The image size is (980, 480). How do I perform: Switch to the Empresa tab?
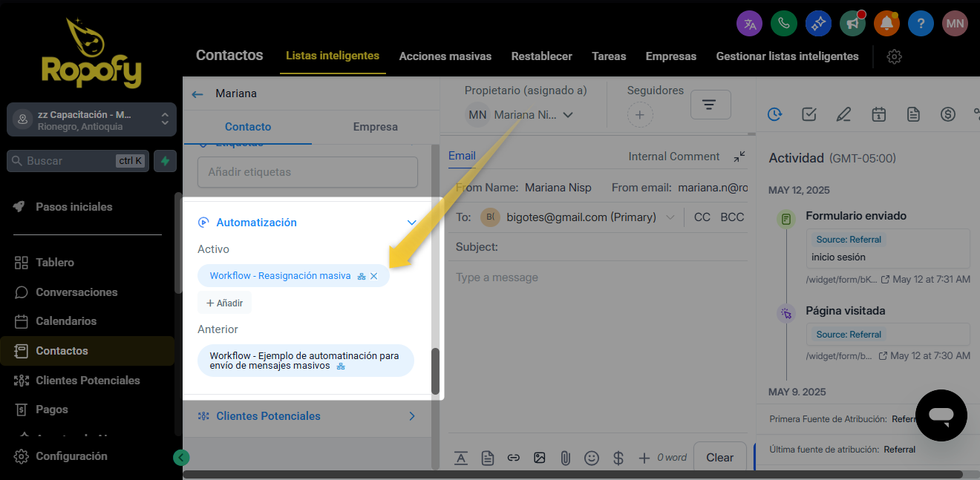click(x=375, y=127)
